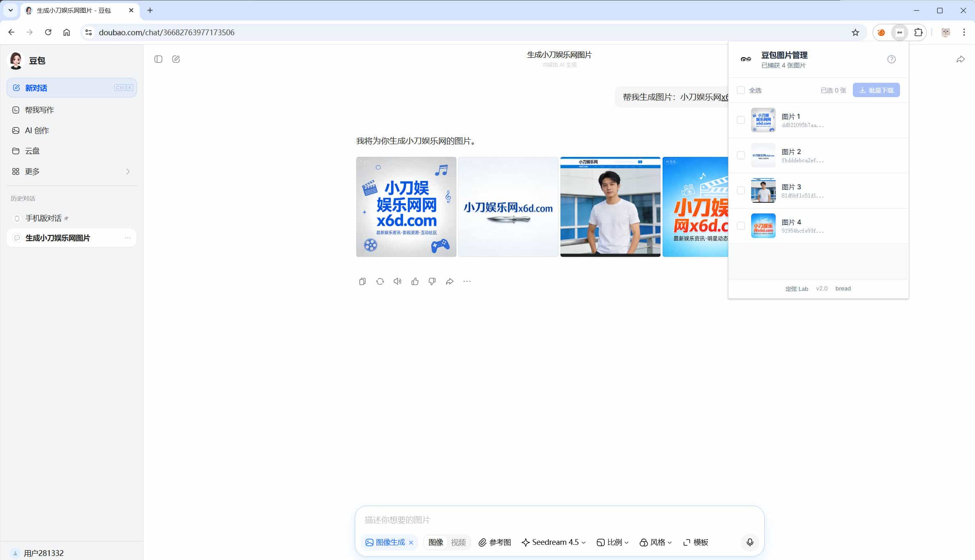Play the message aloud
975x560 pixels.
coord(397,281)
